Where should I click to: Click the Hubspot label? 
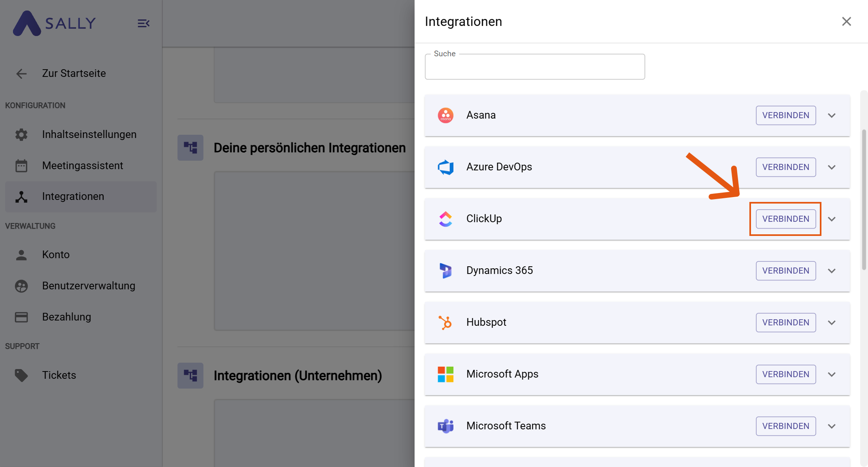[486, 323]
